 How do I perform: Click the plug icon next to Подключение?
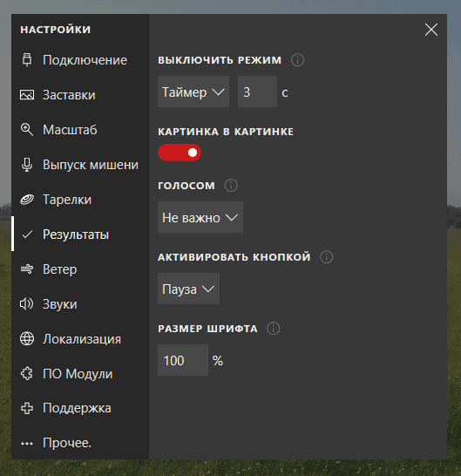tap(27, 60)
